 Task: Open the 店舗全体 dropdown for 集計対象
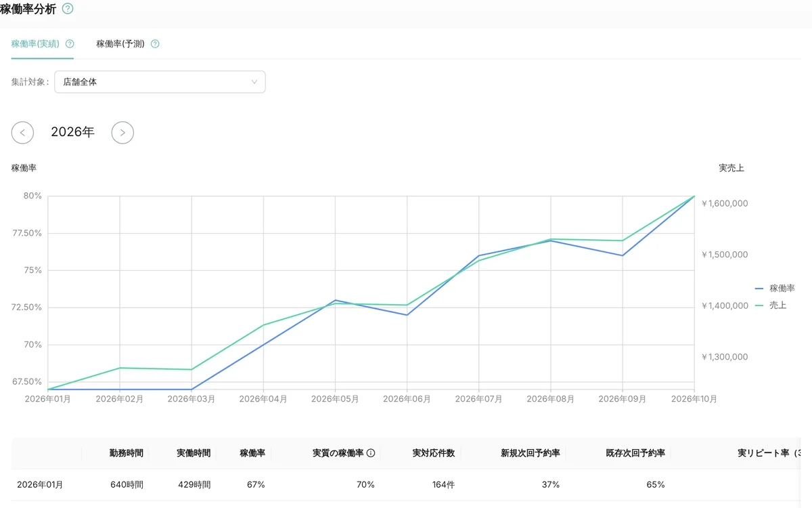pyautogui.click(x=160, y=82)
